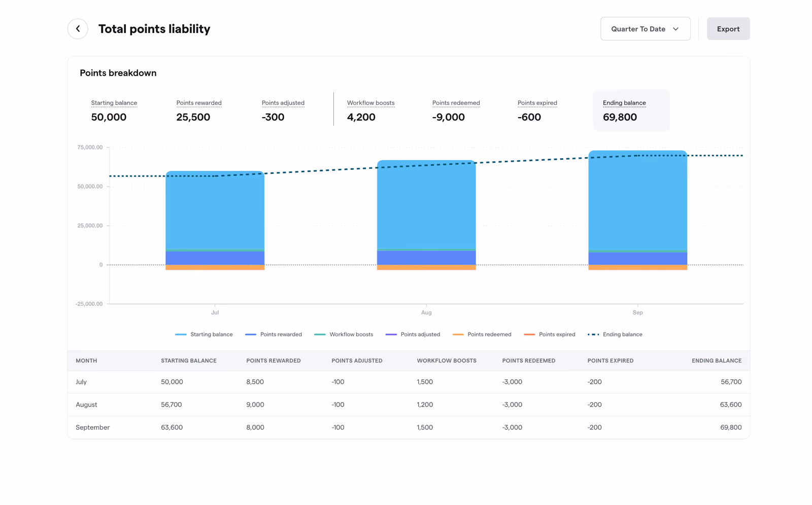The height and width of the screenshot is (505, 812).
Task: Click the September bar in the chart
Action: click(638, 210)
